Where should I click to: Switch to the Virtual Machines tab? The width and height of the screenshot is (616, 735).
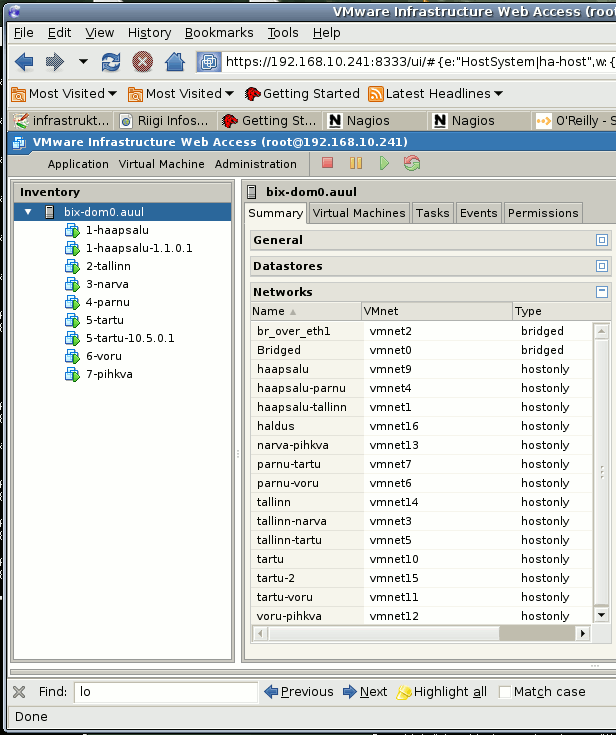click(x=359, y=213)
